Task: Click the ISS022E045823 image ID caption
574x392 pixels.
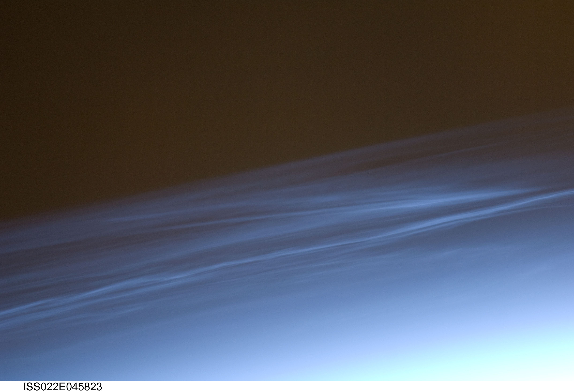Action: click(x=63, y=387)
